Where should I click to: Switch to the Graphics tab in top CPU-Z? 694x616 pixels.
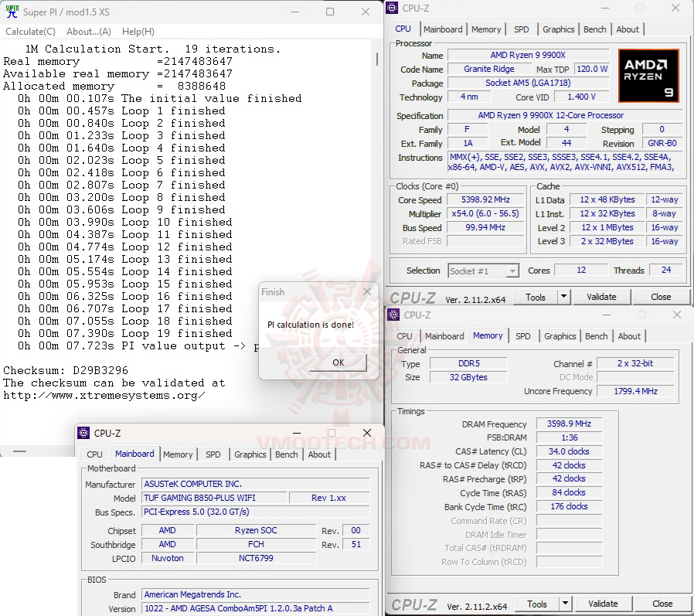(x=558, y=29)
